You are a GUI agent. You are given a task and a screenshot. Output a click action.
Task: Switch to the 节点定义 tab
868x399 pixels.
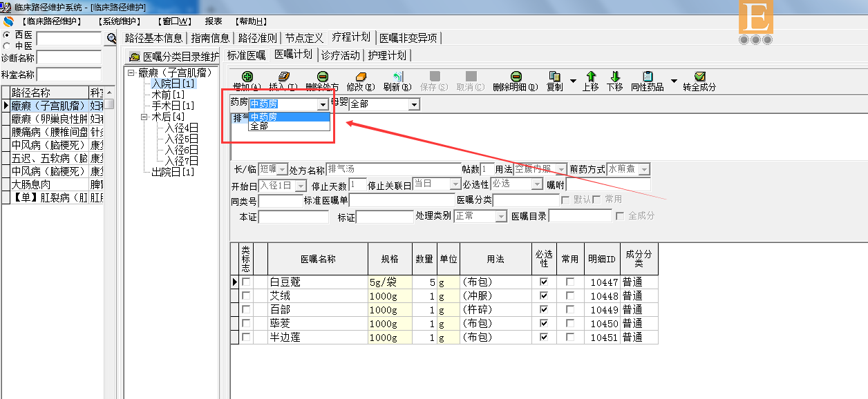pos(304,38)
